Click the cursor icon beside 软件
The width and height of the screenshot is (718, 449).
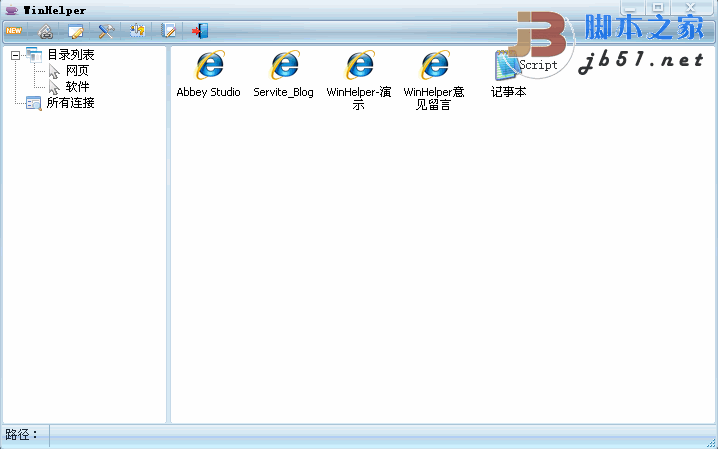[x=54, y=87]
